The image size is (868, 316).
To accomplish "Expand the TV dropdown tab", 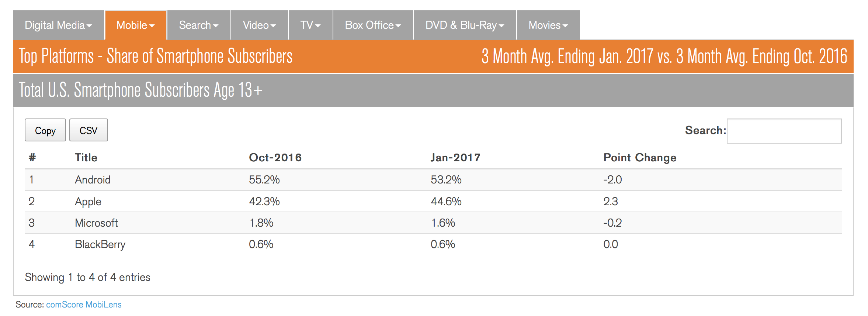I will tap(310, 25).
